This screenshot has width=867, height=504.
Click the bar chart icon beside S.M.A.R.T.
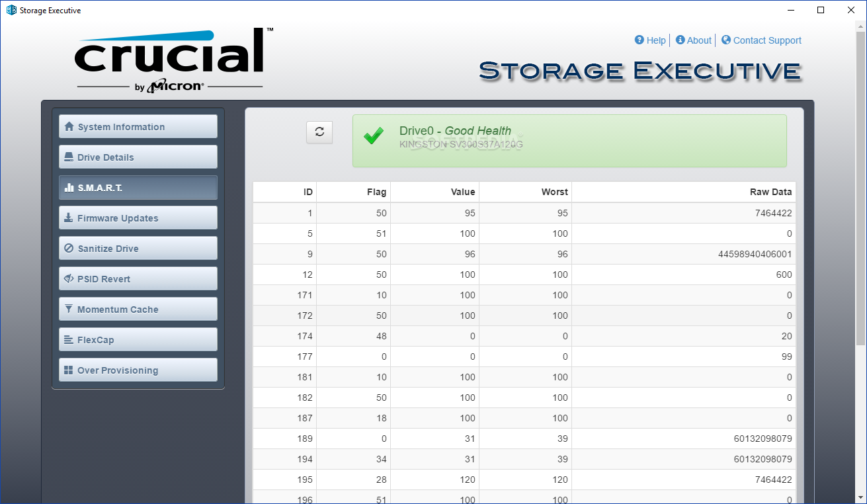69,188
